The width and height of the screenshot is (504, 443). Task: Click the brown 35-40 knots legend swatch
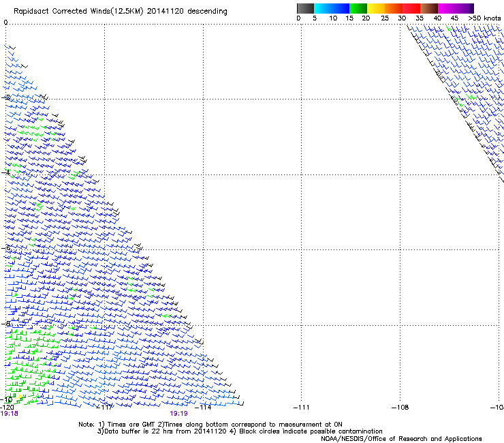click(x=429, y=8)
